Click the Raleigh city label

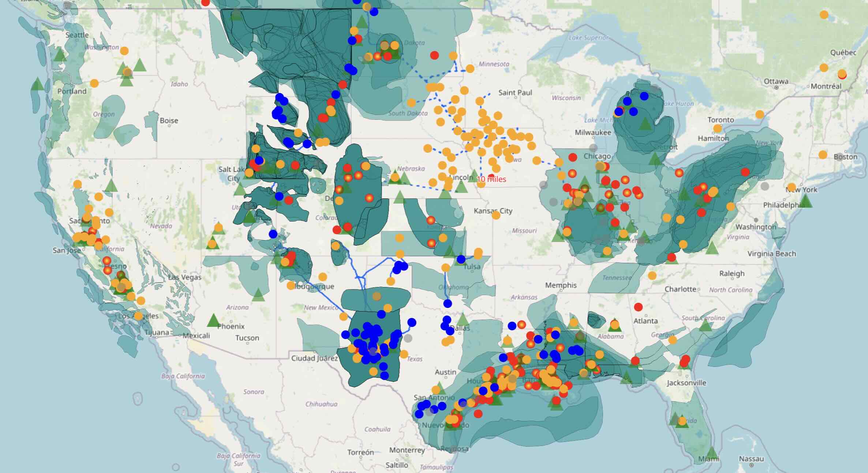pos(732,273)
